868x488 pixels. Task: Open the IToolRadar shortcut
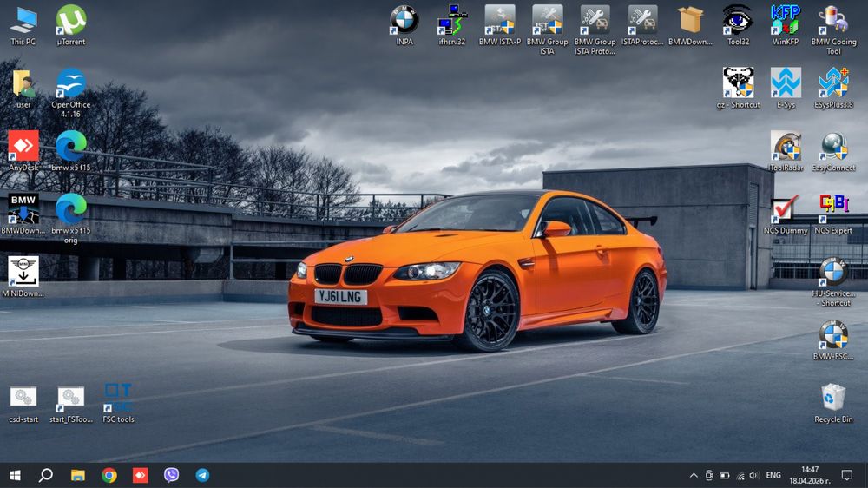[786, 151]
